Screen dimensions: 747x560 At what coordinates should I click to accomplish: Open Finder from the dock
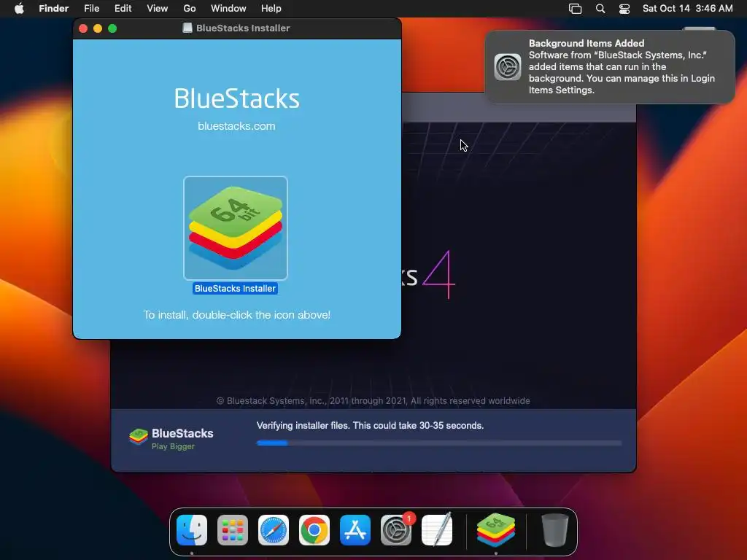tap(192, 530)
